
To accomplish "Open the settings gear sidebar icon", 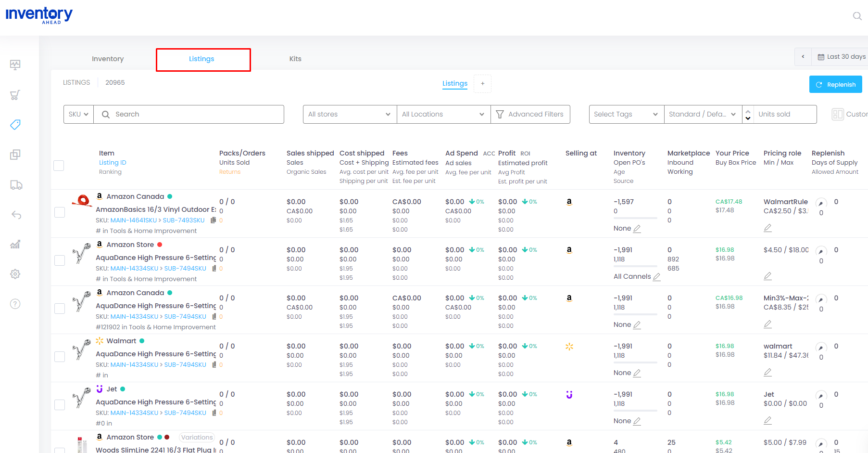I will coord(15,274).
